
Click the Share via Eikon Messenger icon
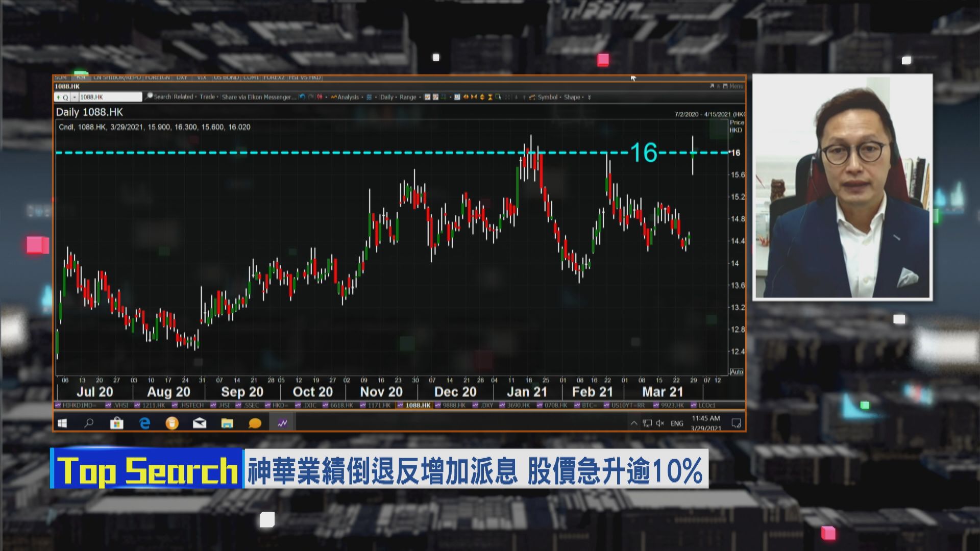(x=258, y=97)
